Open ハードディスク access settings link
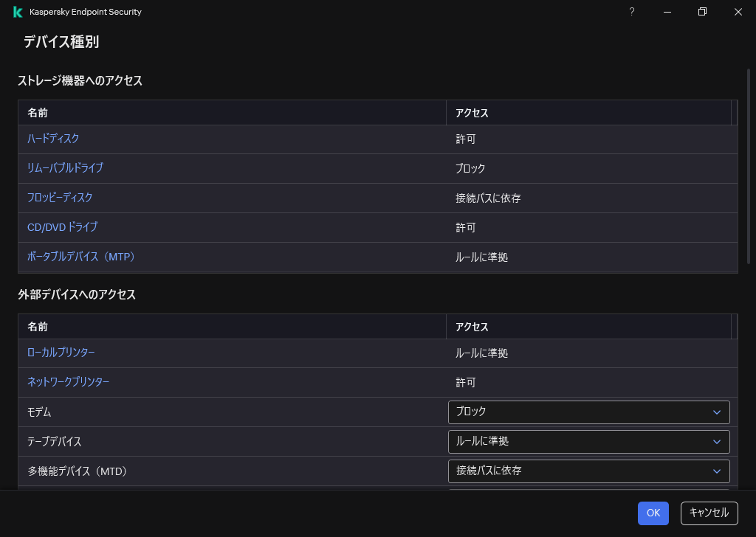 53,139
